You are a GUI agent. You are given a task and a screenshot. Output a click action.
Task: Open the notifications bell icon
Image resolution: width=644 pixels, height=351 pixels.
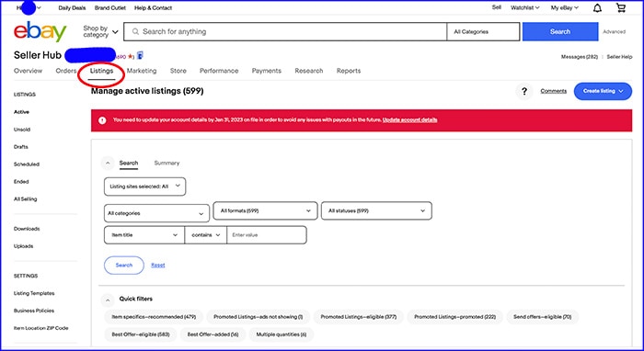pos(597,7)
